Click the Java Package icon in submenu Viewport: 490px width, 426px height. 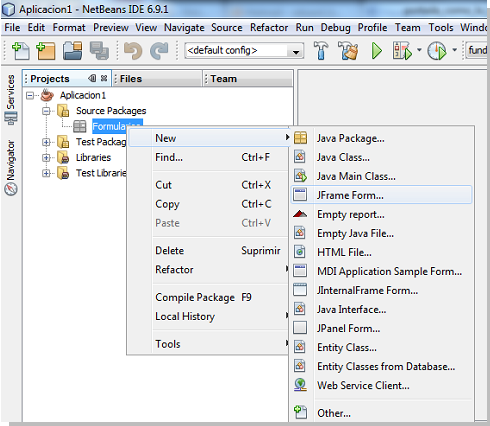click(300, 138)
